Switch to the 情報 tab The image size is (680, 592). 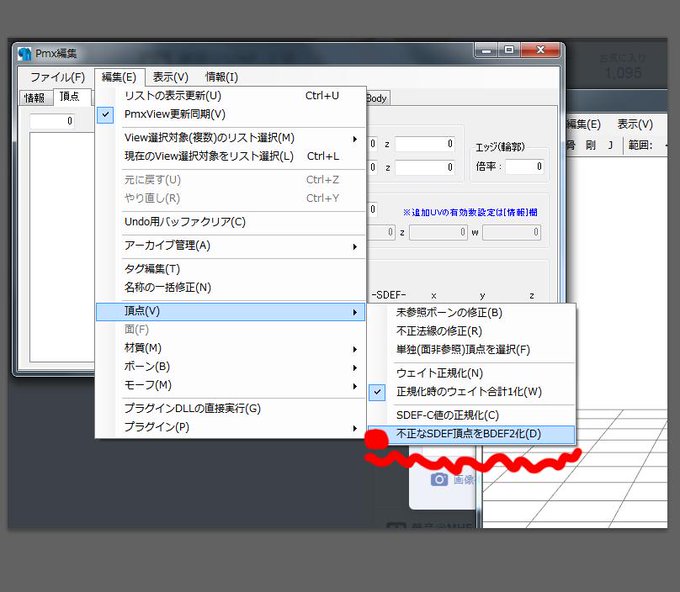click(x=35, y=98)
